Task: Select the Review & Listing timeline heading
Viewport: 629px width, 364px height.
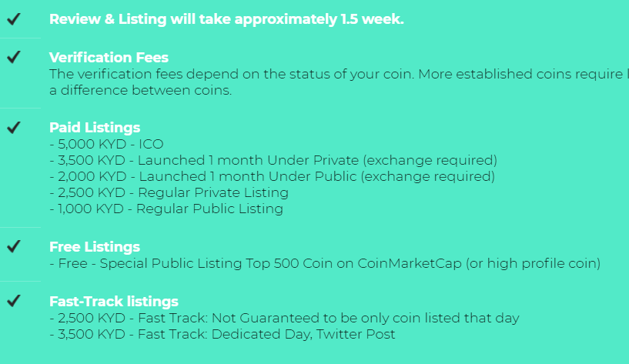Action: [226, 19]
